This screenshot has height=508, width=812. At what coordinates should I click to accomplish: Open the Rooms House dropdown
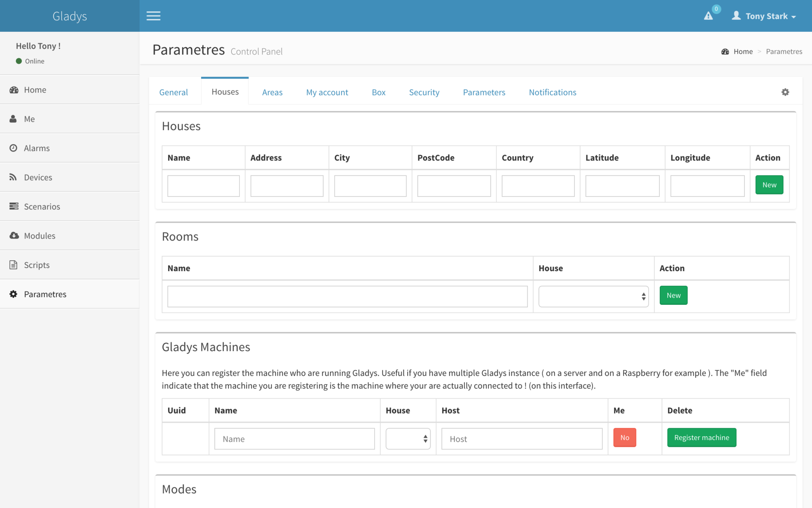[x=593, y=296]
